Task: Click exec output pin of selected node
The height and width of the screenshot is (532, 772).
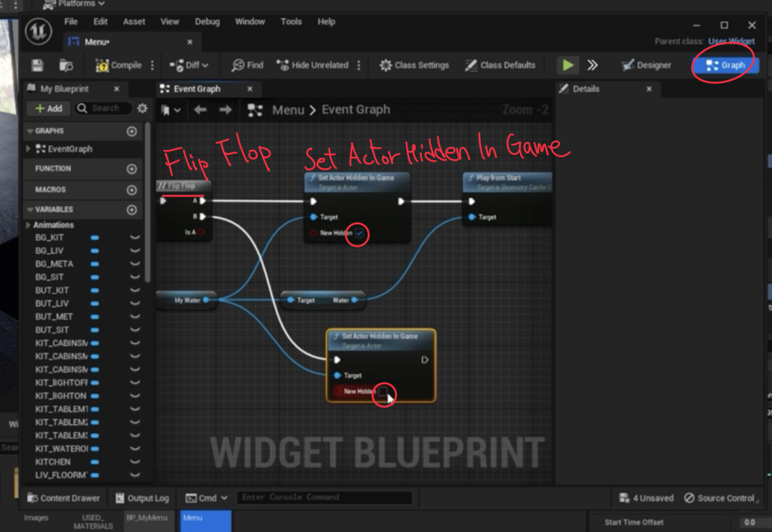Action: coord(425,360)
